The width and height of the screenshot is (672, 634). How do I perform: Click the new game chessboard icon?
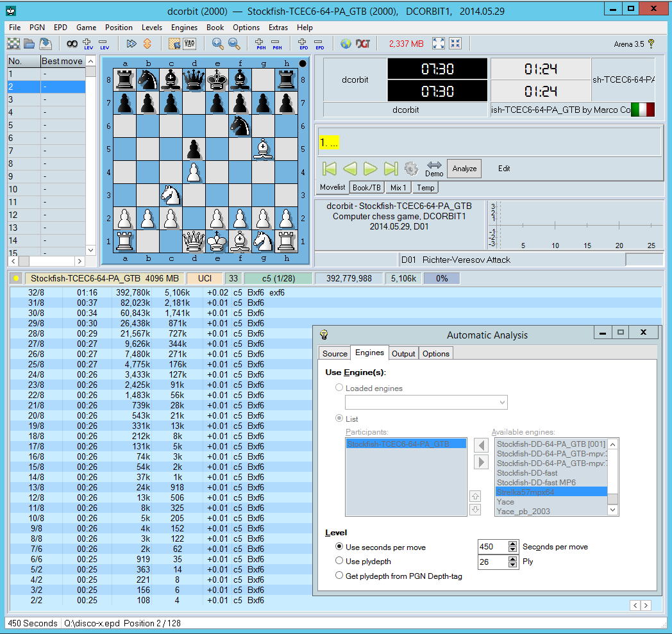(13, 44)
